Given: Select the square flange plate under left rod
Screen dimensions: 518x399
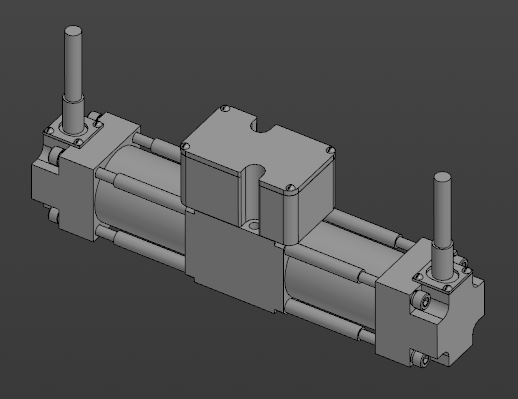Looking at the screenshot, I should (73, 132).
